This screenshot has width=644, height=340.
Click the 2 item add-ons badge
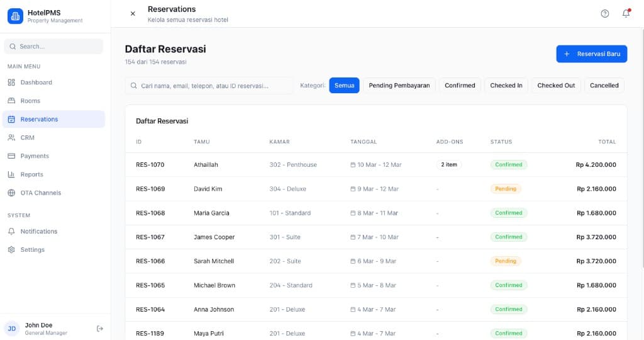[x=449, y=165]
